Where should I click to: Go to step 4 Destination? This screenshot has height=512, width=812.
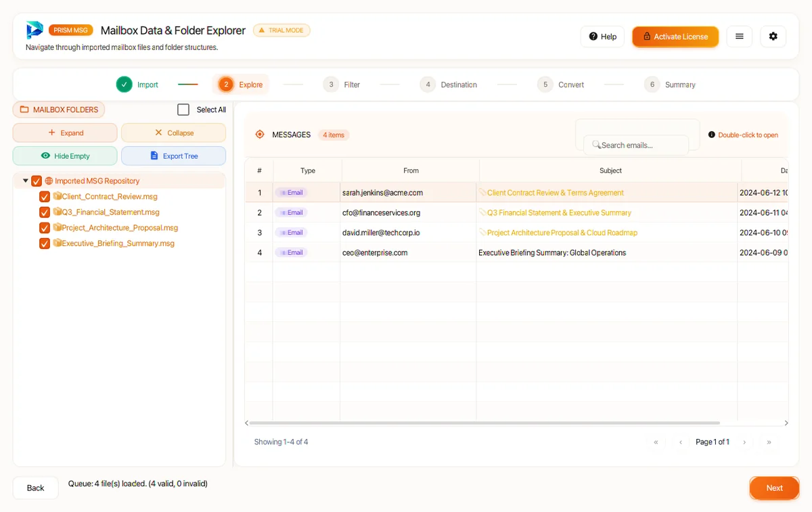pyautogui.click(x=448, y=85)
